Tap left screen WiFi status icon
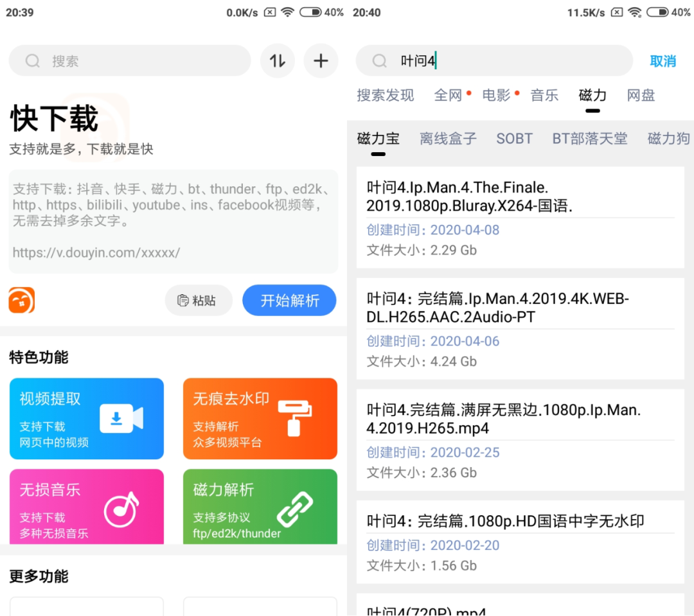Screen dimensions: 694x616 pyautogui.click(x=288, y=12)
